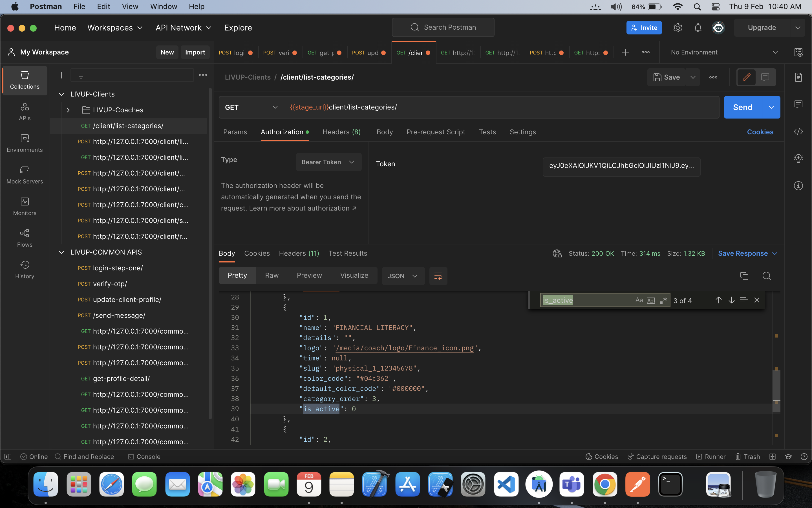The image size is (812, 508).
Task: Open the documentation icon in right sidebar
Action: point(798,77)
